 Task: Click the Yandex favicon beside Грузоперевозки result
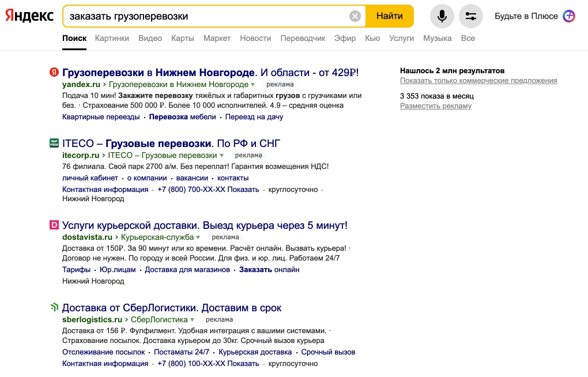54,72
